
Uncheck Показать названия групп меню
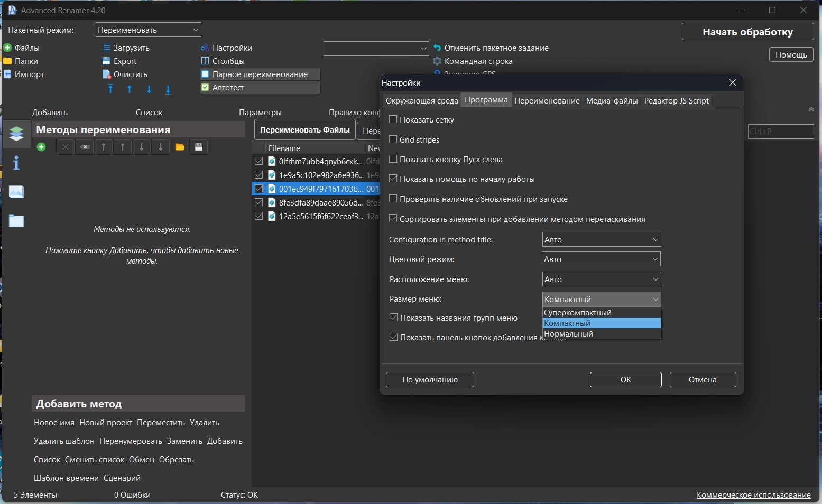pos(393,318)
